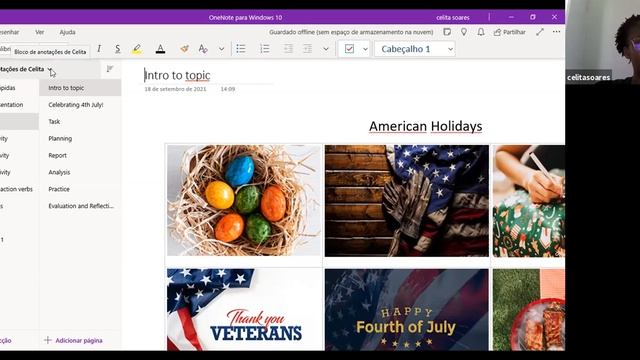This screenshot has width=640, height=360.
Task: Open the Task page
Action: pyautogui.click(x=80, y=122)
